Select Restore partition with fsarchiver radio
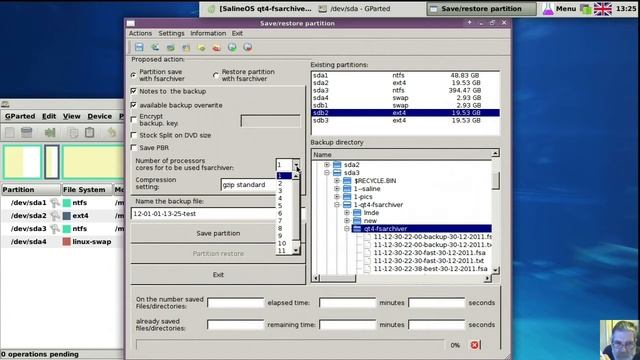 click(x=216, y=75)
